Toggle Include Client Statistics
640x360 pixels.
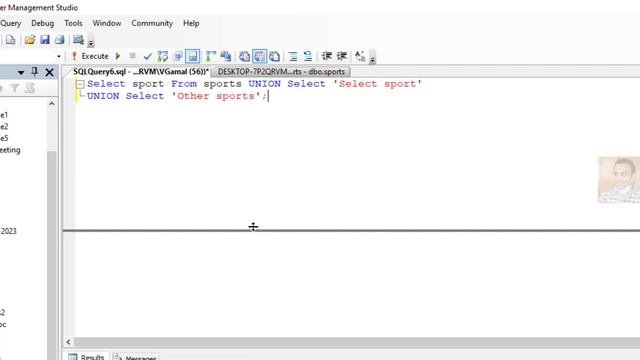click(226, 56)
